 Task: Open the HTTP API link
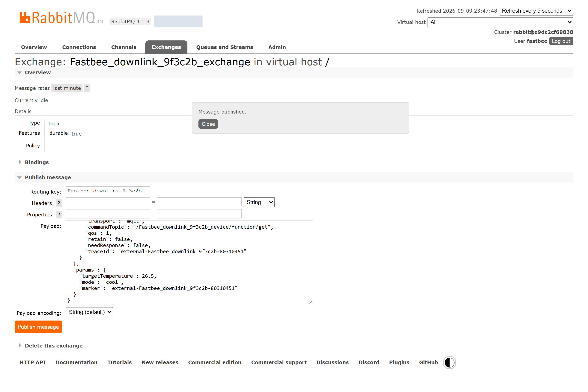[x=33, y=362]
